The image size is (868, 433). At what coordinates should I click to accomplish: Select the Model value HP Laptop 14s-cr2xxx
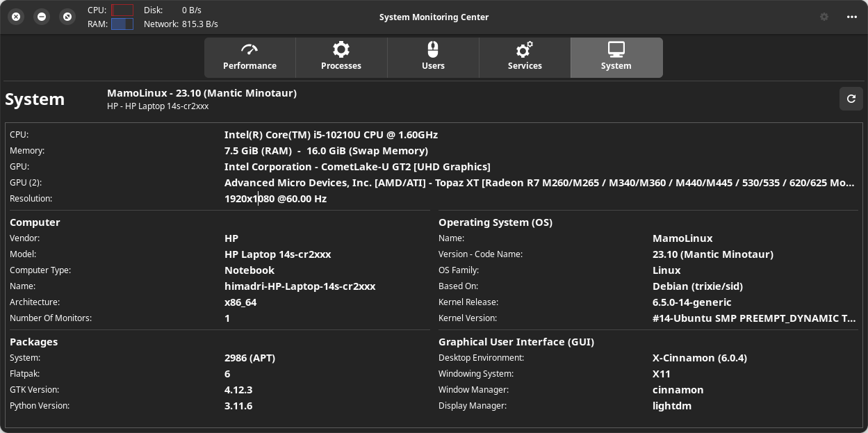277,254
